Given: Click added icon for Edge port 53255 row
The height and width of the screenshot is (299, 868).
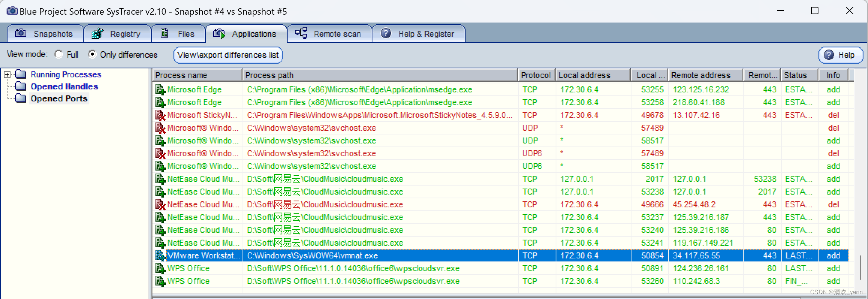Looking at the screenshot, I should [x=161, y=90].
